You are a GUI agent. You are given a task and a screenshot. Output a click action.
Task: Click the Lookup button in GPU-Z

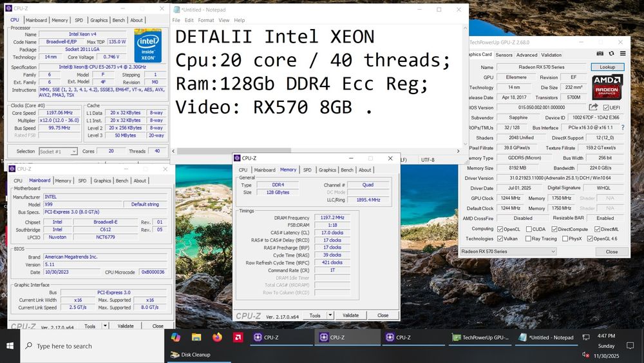coord(607,67)
